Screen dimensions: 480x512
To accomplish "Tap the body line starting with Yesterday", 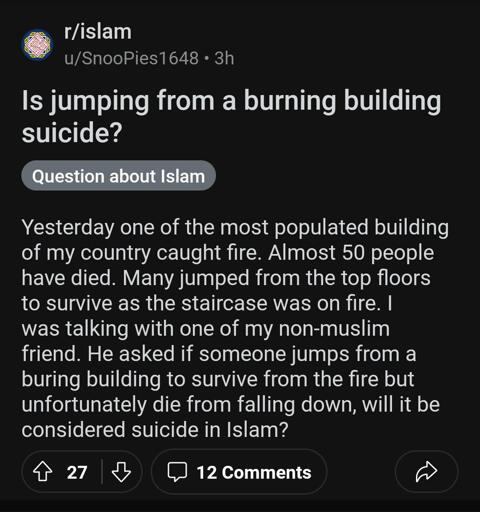I will click(235, 228).
